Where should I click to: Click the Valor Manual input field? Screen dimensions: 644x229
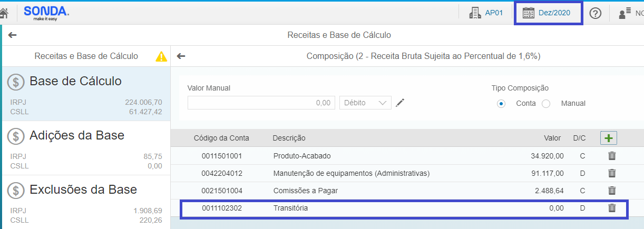[x=261, y=103]
